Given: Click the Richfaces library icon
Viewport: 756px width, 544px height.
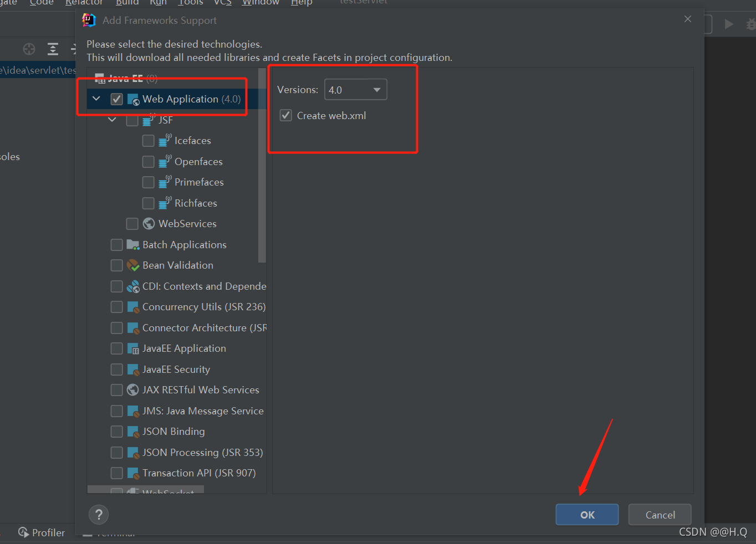Looking at the screenshot, I should tap(165, 203).
